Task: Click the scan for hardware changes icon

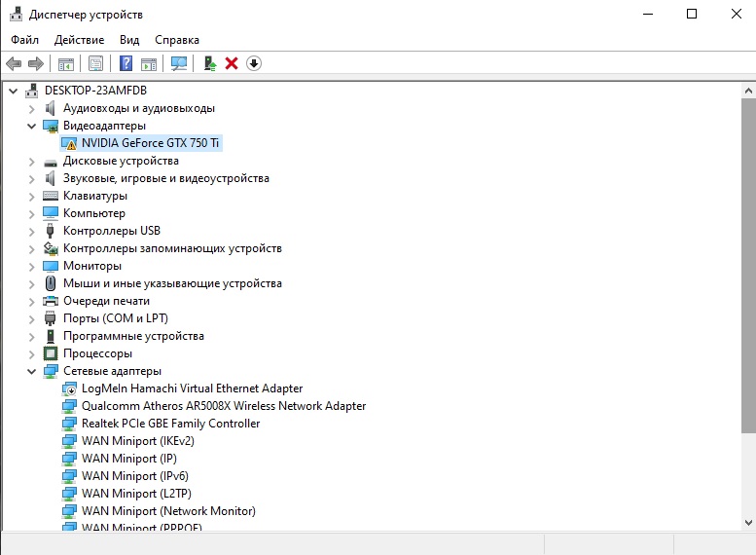Action: tap(179, 63)
